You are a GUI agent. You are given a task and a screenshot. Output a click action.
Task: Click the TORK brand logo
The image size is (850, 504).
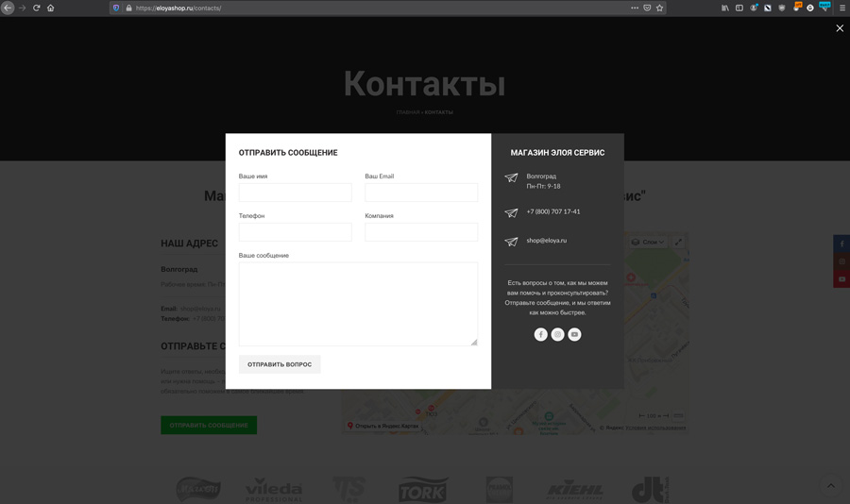(x=423, y=489)
